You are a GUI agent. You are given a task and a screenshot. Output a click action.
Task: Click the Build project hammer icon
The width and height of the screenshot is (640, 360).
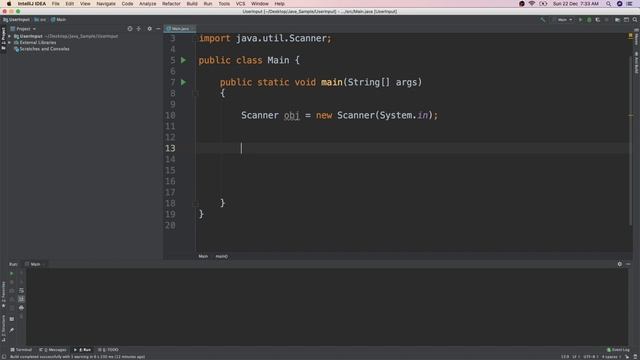[542, 20]
